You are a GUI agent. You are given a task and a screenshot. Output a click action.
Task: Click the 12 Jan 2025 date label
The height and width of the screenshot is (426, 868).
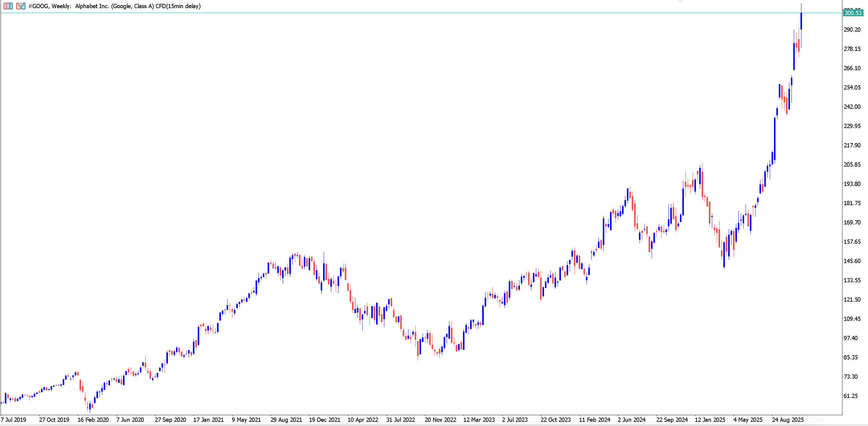[x=710, y=420]
